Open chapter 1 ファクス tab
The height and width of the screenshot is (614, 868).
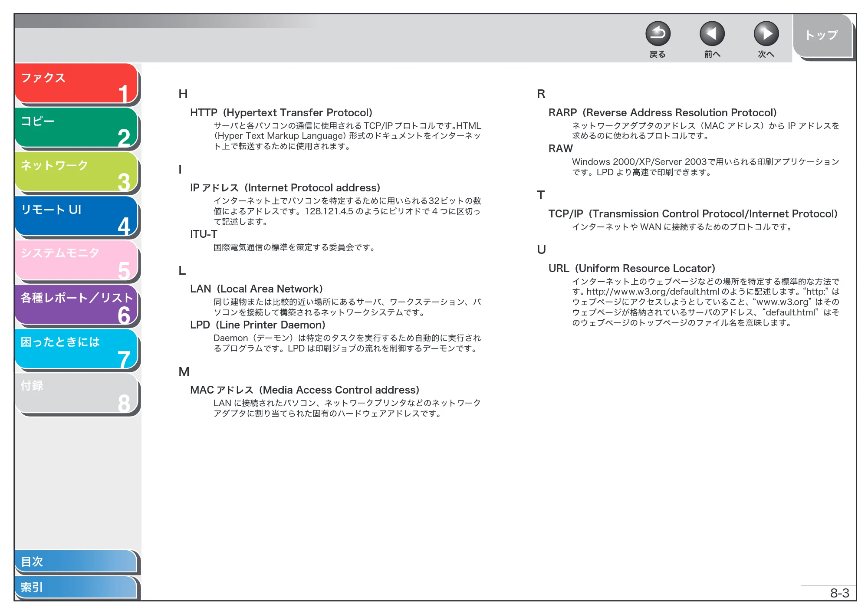(76, 83)
